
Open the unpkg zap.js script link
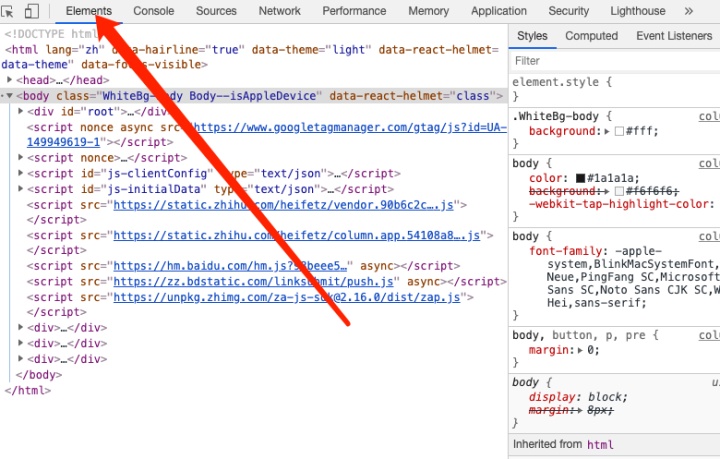[287, 297]
